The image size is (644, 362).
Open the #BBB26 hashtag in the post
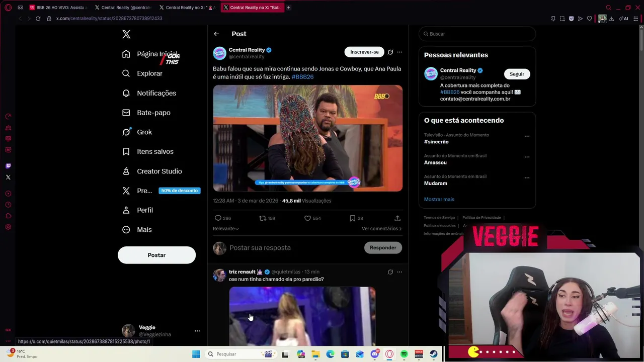click(x=302, y=77)
